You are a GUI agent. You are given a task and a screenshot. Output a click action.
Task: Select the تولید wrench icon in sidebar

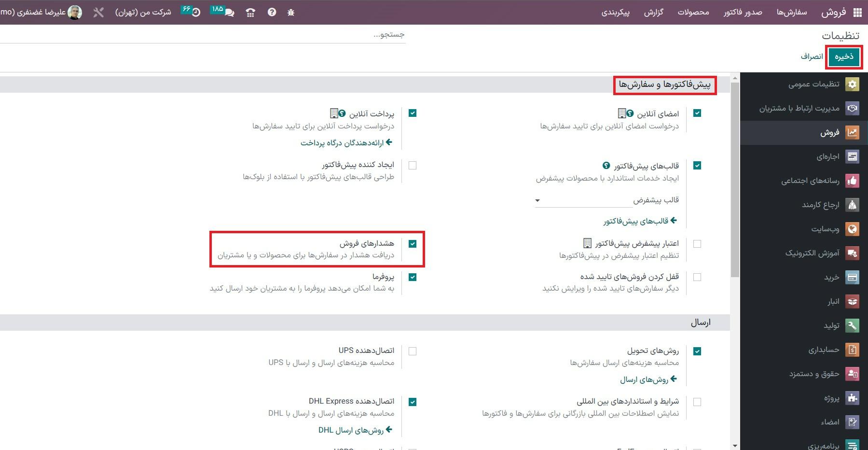pos(853,325)
